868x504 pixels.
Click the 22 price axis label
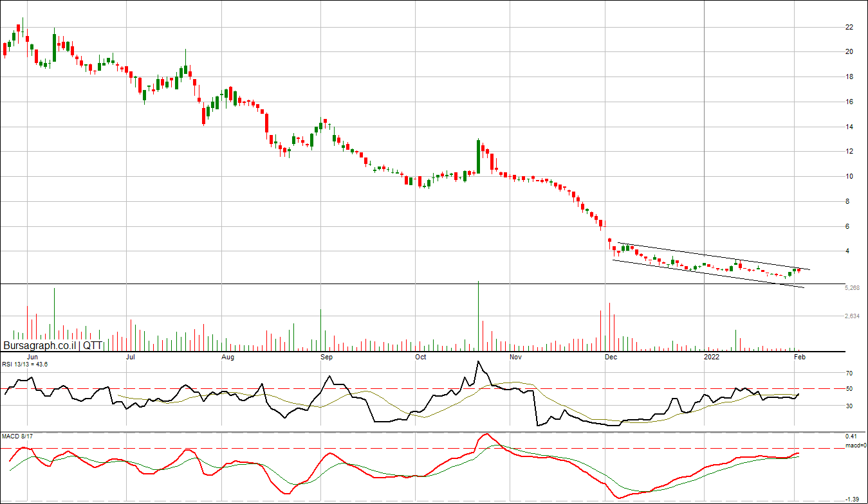point(849,27)
